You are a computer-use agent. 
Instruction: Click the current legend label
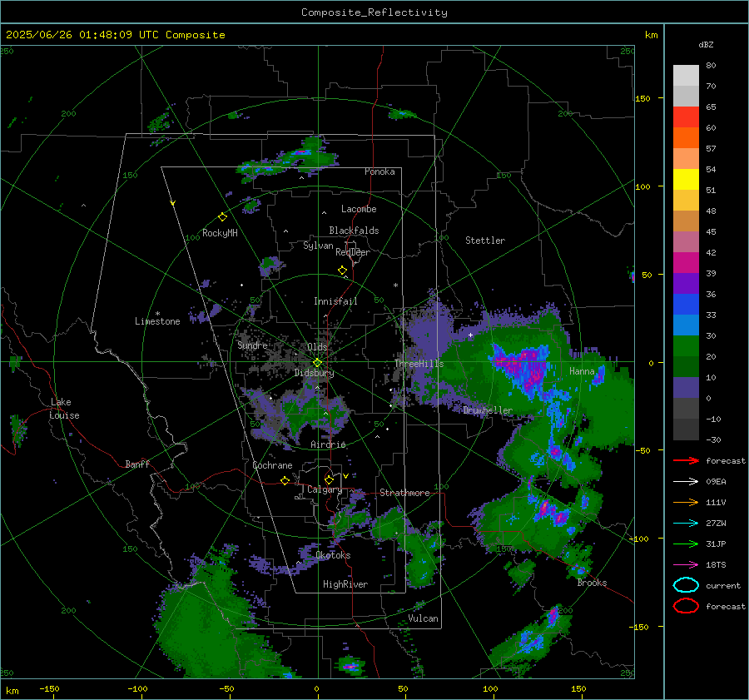click(x=723, y=585)
